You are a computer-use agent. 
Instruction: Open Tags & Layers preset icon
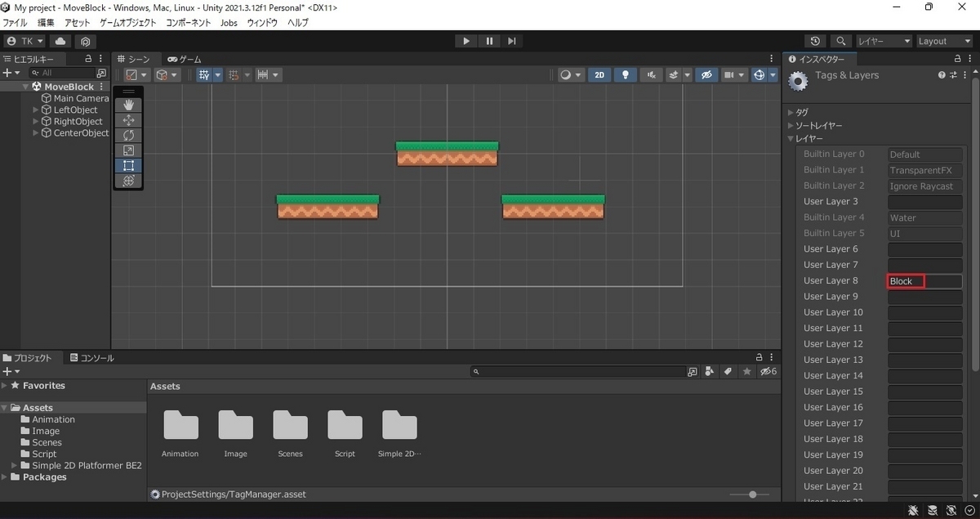click(952, 75)
